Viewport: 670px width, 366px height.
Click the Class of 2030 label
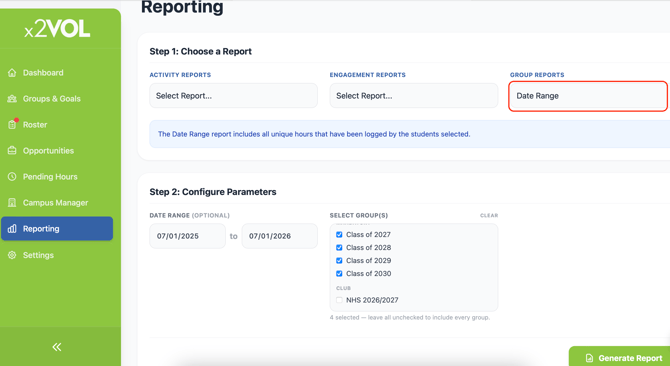(x=368, y=273)
